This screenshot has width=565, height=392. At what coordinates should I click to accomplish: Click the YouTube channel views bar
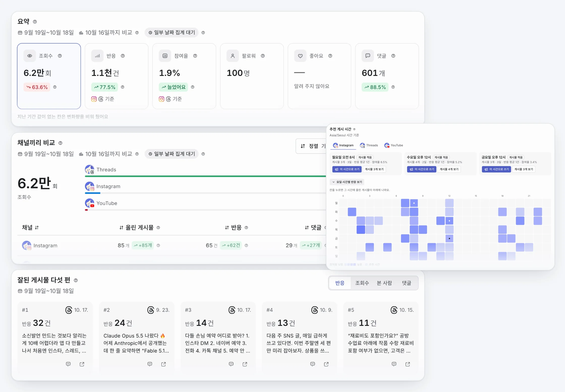pyautogui.click(x=205, y=210)
